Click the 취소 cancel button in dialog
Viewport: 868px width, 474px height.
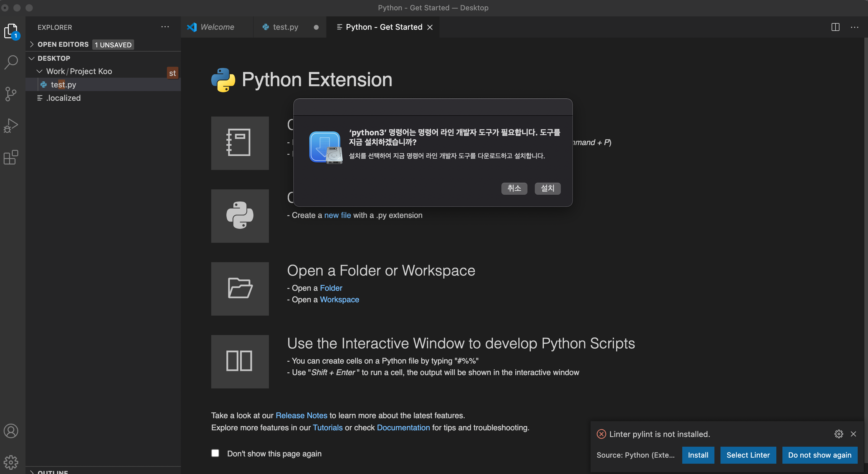pos(514,188)
